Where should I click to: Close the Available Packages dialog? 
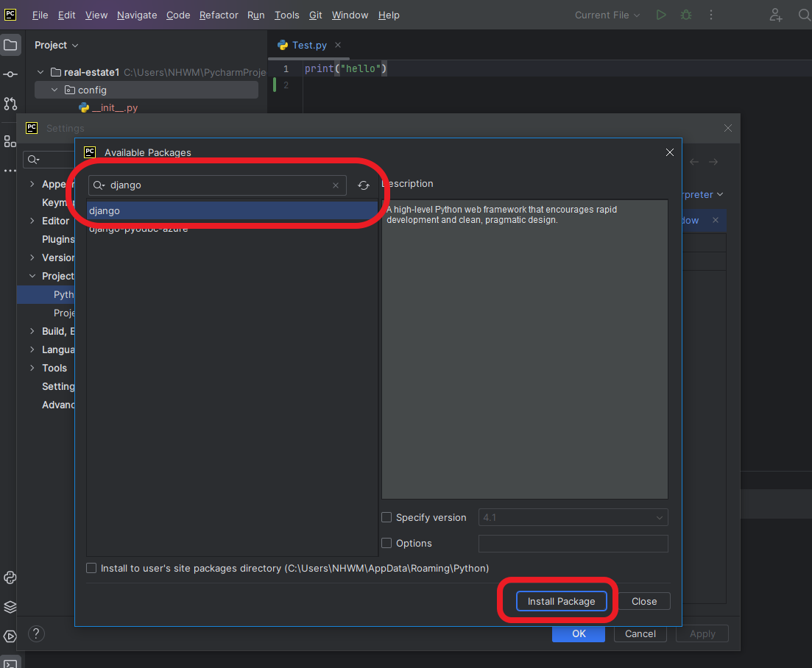point(670,152)
